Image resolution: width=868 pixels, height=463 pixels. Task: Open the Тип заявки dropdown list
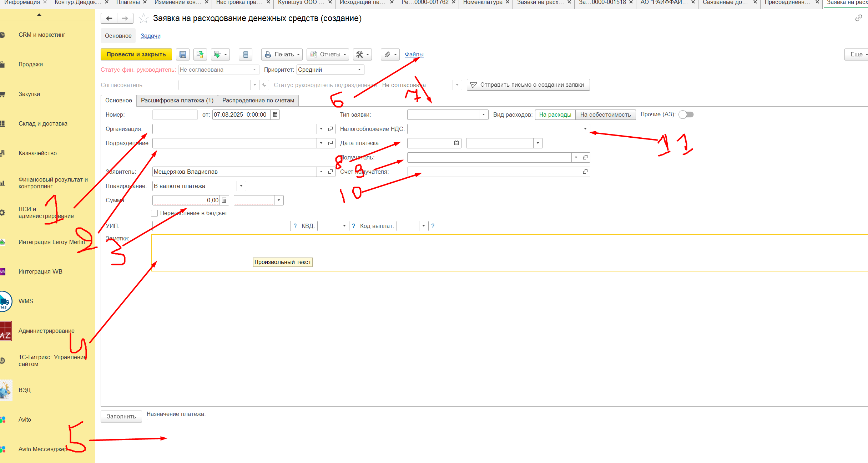(483, 115)
